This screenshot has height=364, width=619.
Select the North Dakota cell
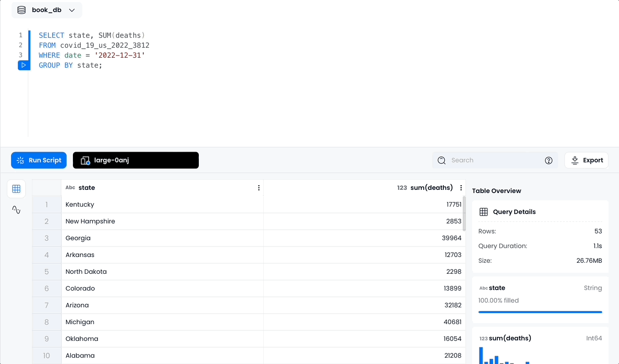162,272
